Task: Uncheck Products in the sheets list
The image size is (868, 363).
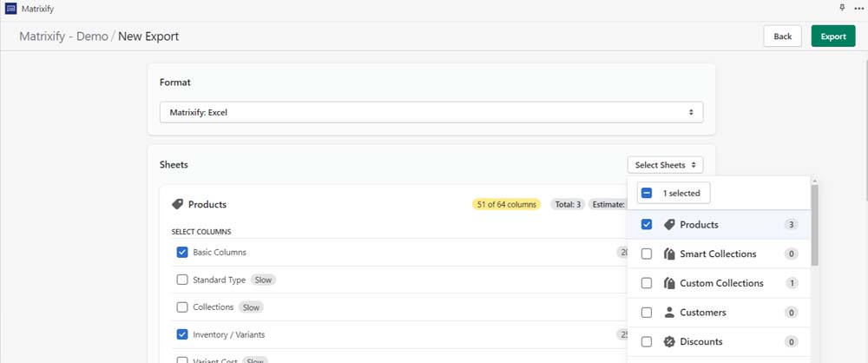Action: (x=647, y=224)
